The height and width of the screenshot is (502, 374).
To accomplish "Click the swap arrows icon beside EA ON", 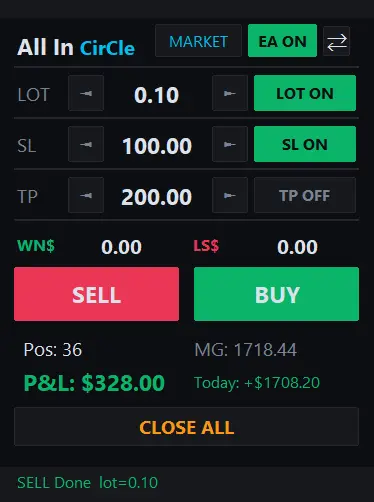I will [x=337, y=41].
